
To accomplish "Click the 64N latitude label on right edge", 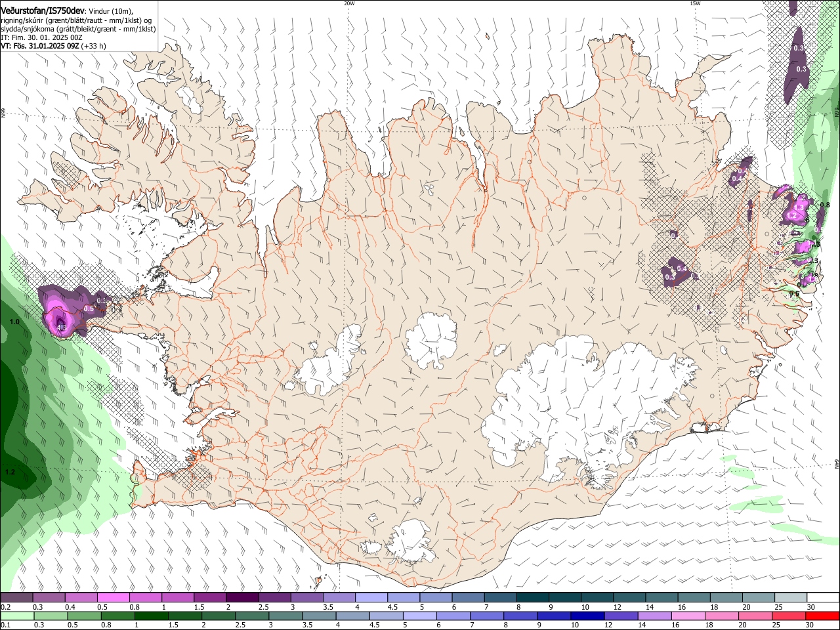I will coord(837,463).
